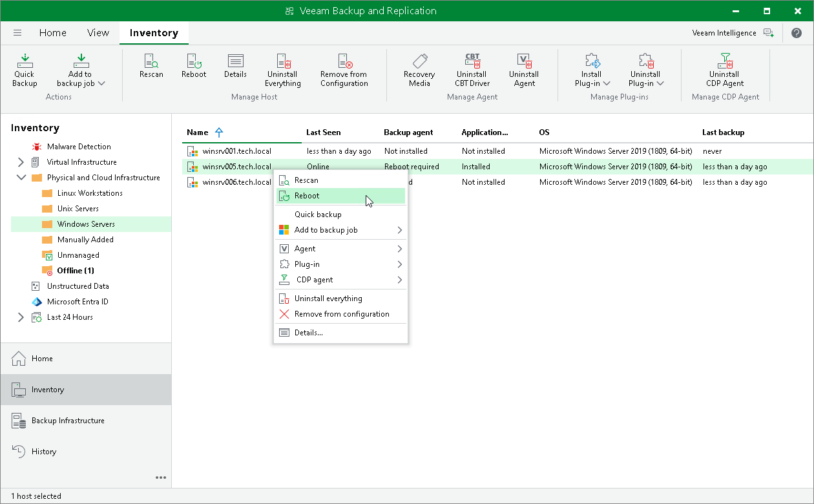Open navigation pane overflow dots
This screenshot has width=814, height=504.
click(x=161, y=478)
